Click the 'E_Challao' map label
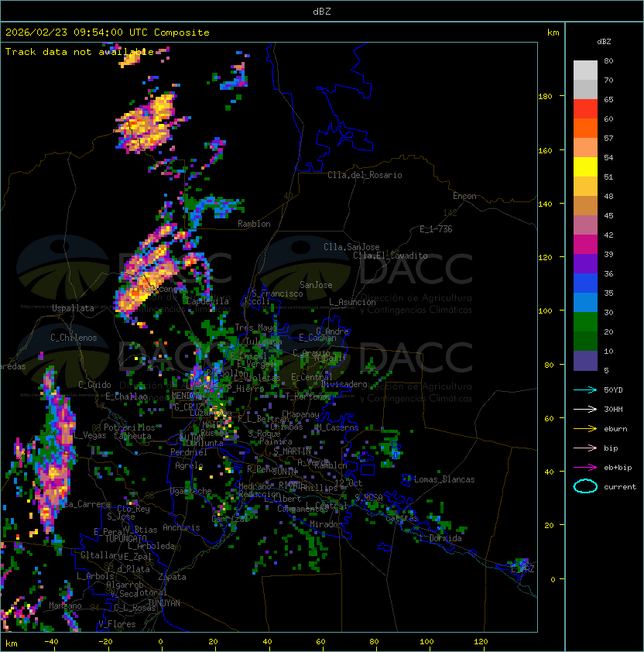644x652 pixels. point(126,396)
